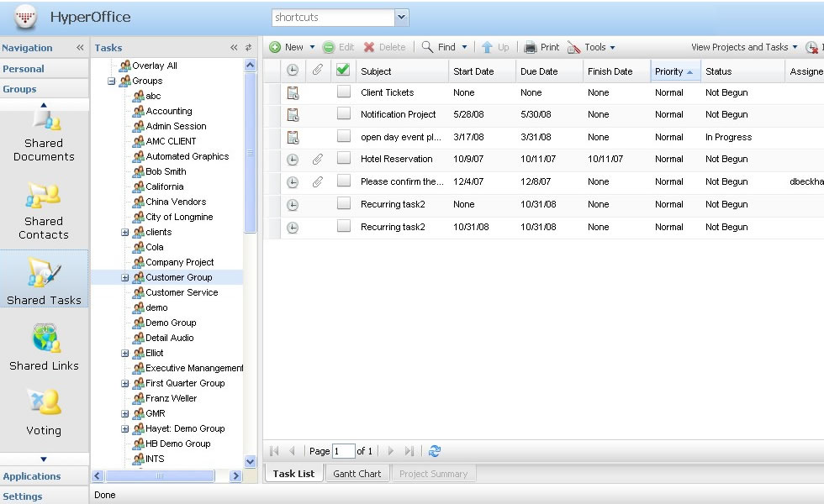
Task: Open the New button dropdown arrow
Action: [x=312, y=47]
